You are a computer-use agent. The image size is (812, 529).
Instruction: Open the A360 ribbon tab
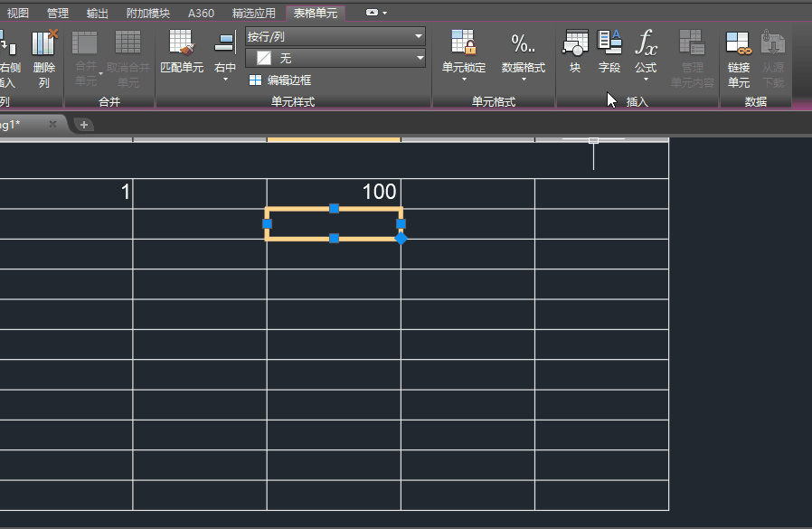click(x=201, y=14)
